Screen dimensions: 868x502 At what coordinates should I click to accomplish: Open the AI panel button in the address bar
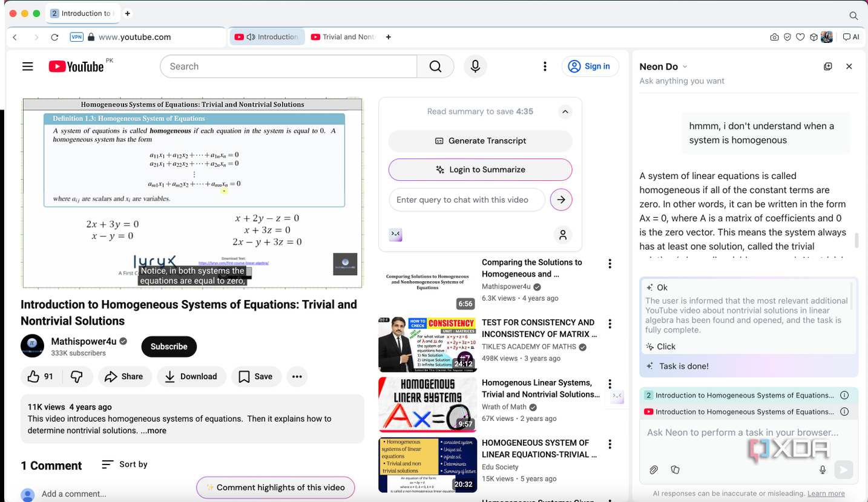pos(851,37)
